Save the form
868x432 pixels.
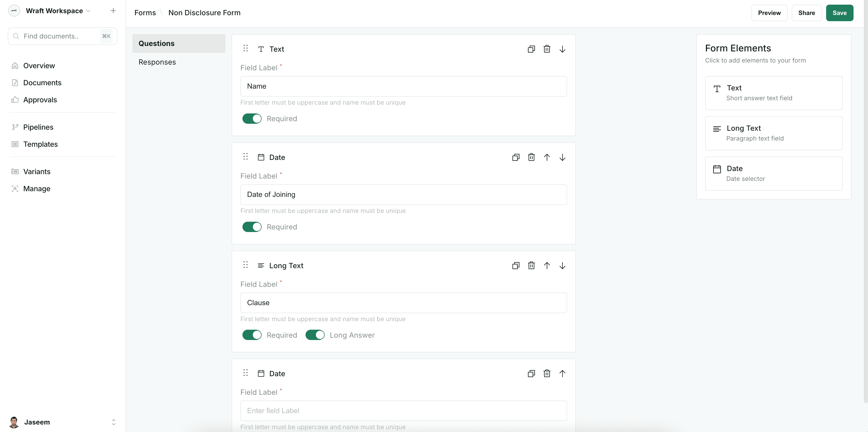coord(839,13)
